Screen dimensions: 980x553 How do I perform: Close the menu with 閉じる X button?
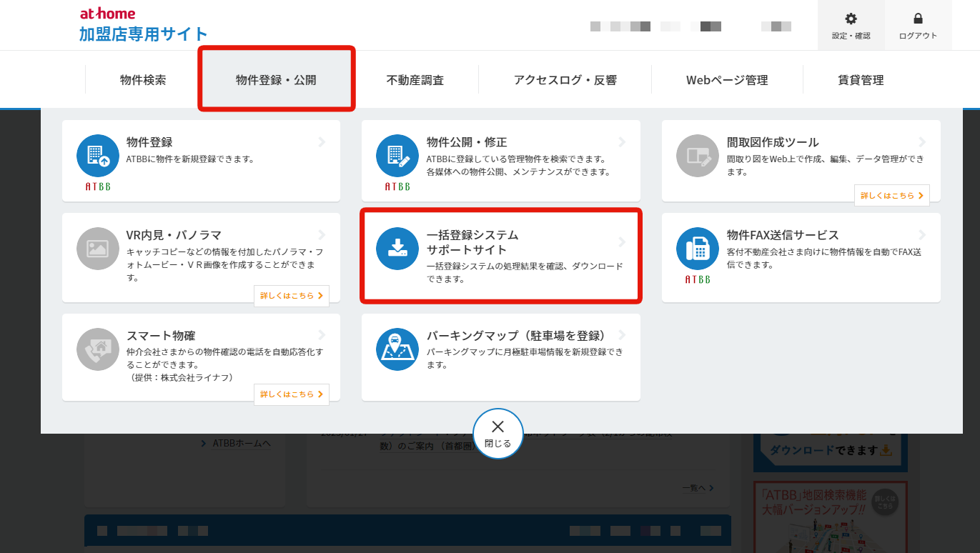point(498,434)
